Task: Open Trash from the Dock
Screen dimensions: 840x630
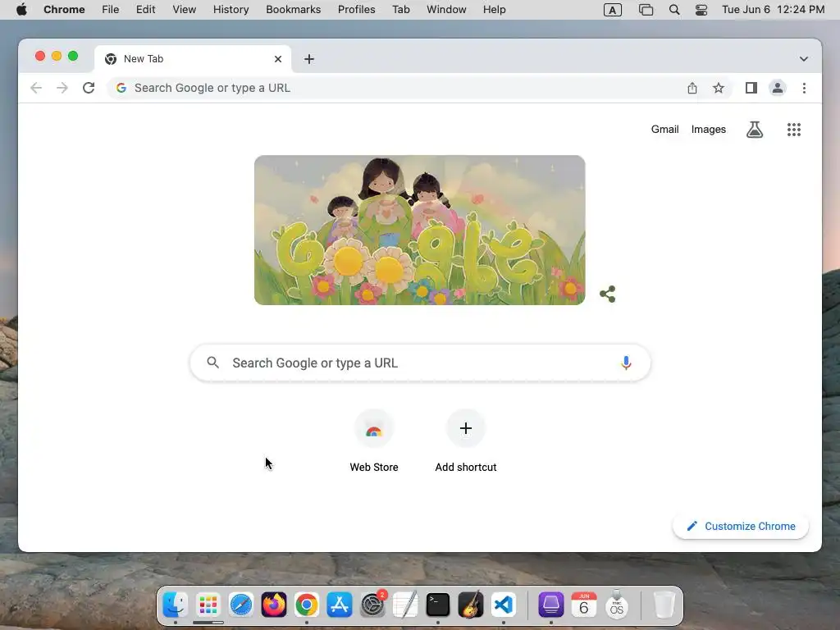Action: pos(664,605)
